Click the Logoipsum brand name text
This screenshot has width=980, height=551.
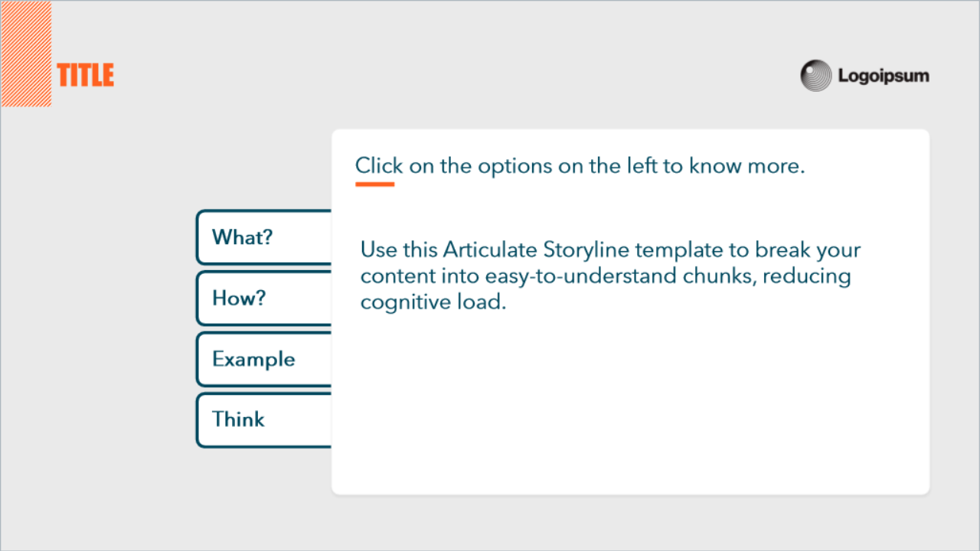point(883,76)
